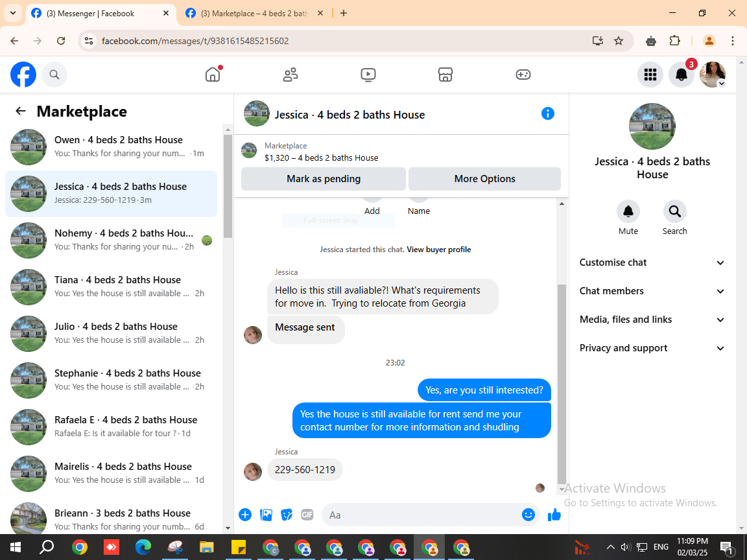This screenshot has width=747, height=560.
Task: Open Chrome extensions puzzle icon
Action: (674, 41)
